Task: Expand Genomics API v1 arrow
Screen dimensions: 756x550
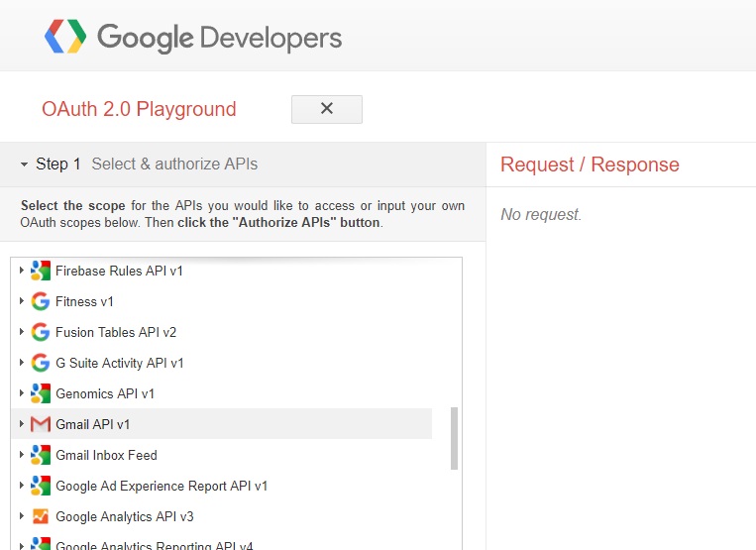Action: 22,393
